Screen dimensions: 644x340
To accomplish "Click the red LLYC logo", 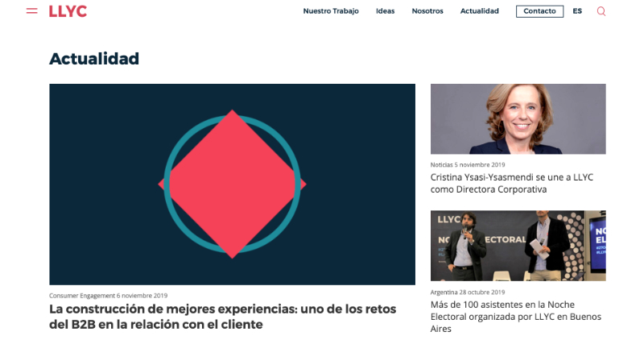I will point(68,11).
